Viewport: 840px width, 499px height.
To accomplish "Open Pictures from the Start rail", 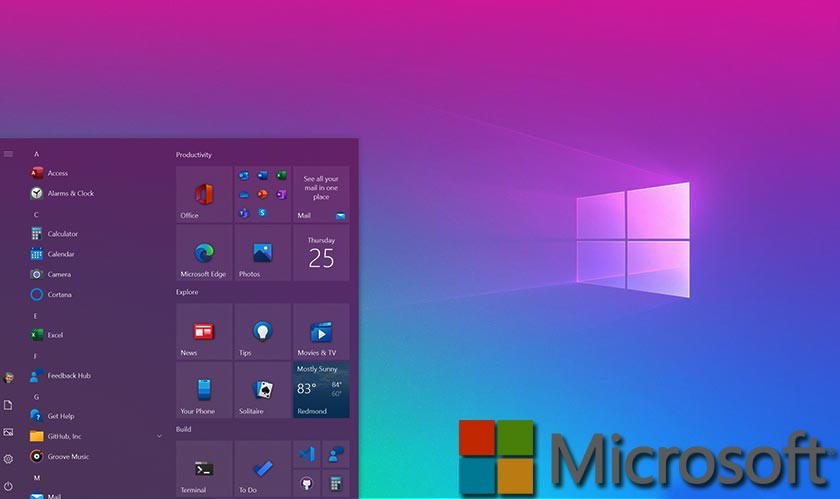I will tap(8, 432).
